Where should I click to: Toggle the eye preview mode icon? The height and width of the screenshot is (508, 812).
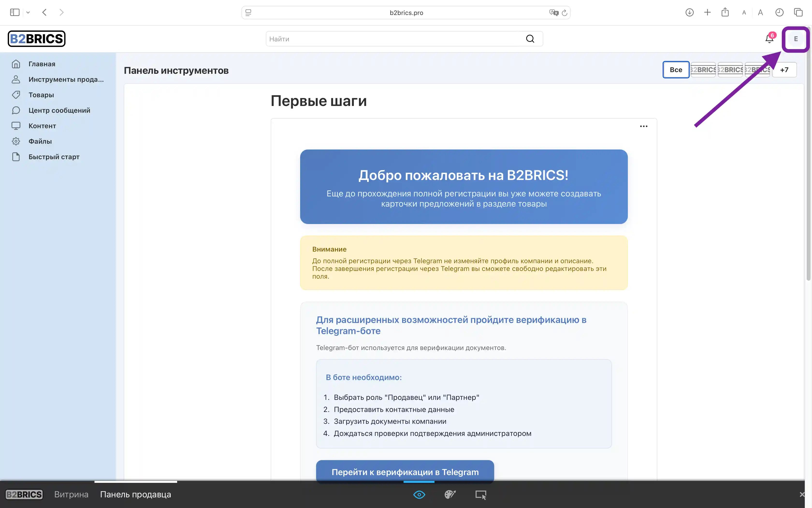click(x=419, y=494)
